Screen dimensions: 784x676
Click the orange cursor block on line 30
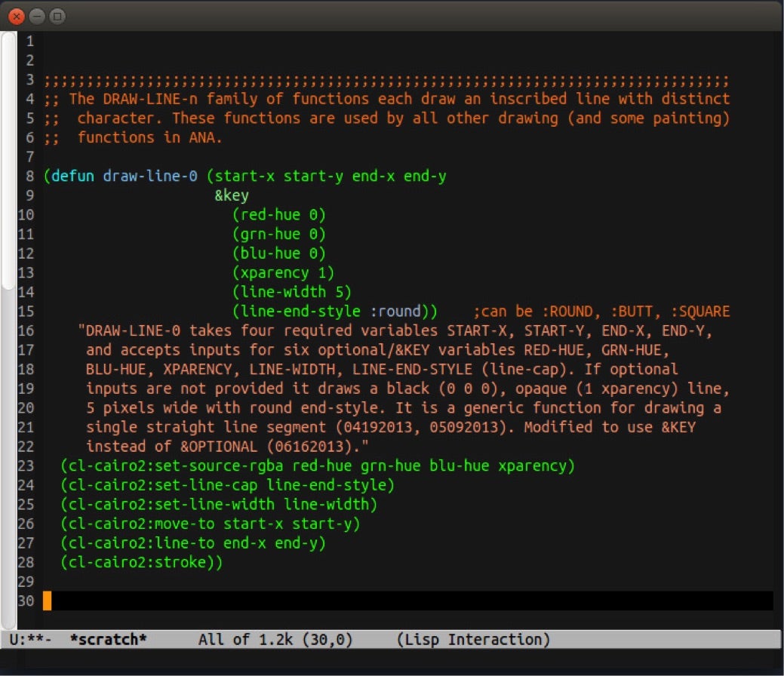point(47,601)
